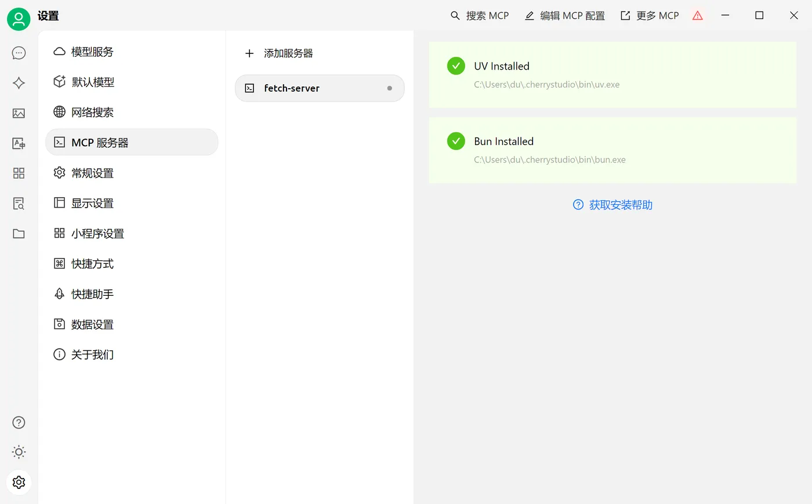Open the knowledge base page

click(x=18, y=204)
